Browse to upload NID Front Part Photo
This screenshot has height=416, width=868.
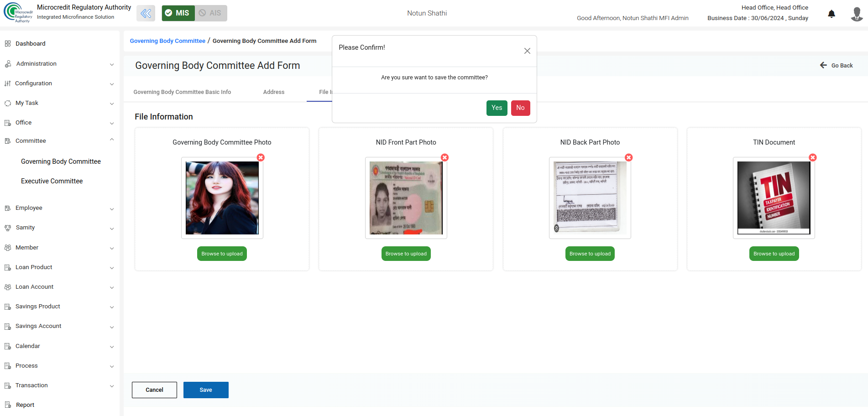tap(406, 254)
